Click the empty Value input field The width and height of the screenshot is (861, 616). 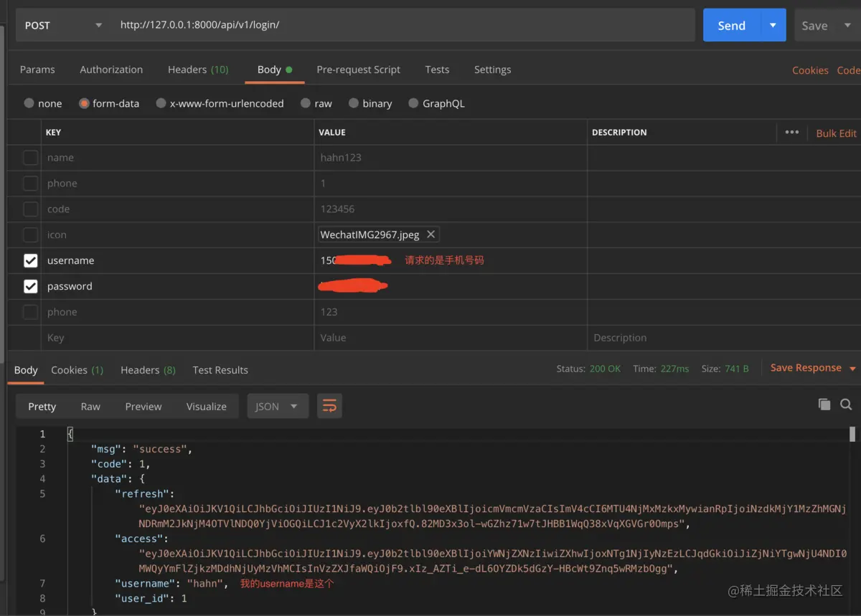451,338
